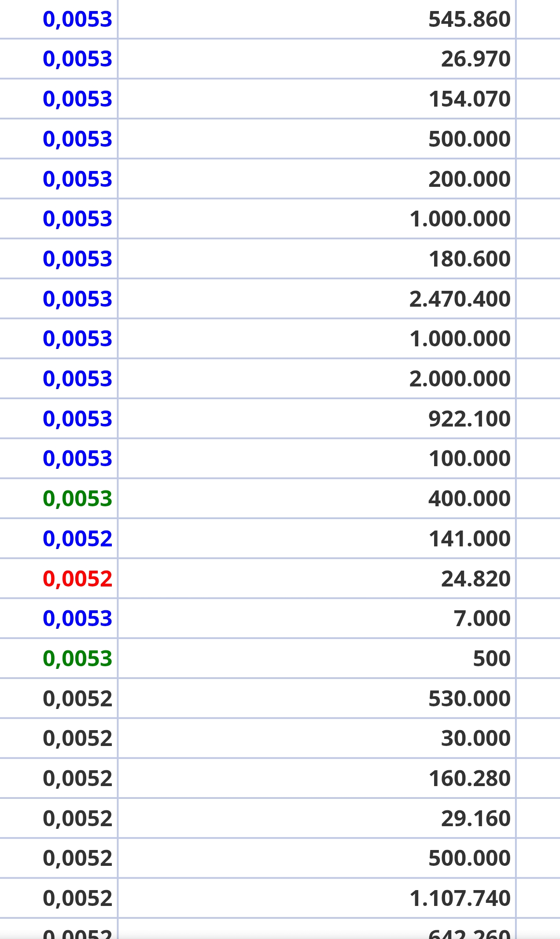The width and height of the screenshot is (560, 939).
Task: Select the 922.100 volume entry
Action: (x=469, y=419)
